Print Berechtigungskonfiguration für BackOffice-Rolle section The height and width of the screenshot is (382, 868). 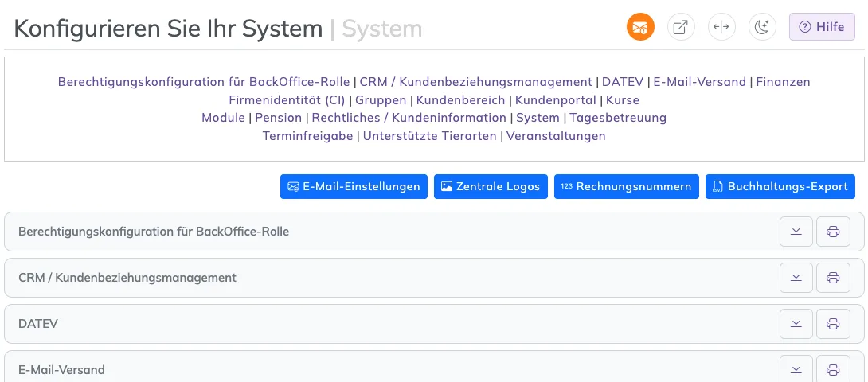point(833,232)
